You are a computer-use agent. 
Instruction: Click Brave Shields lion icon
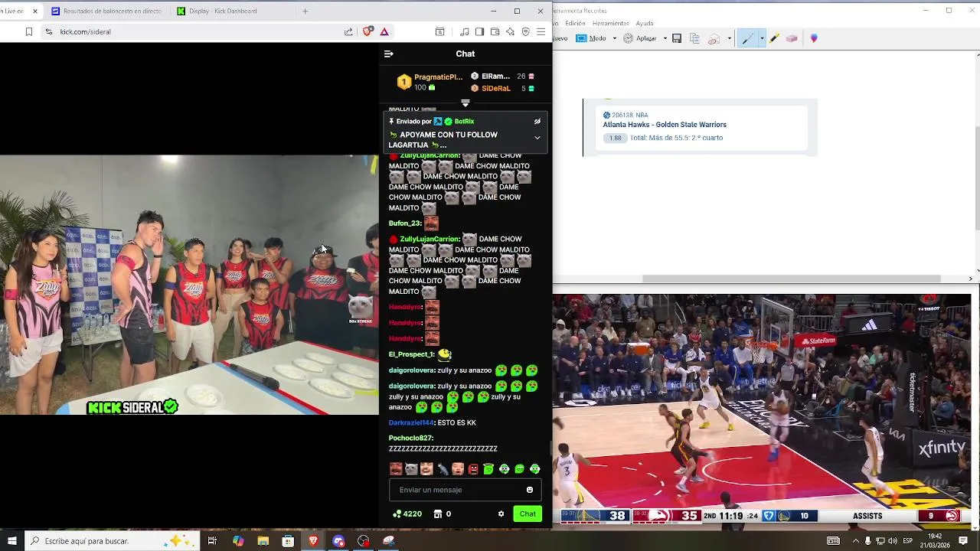coord(367,31)
